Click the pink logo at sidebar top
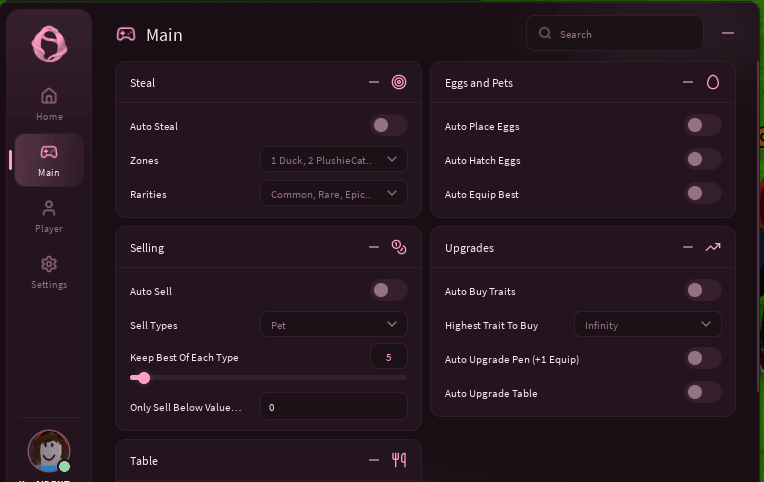Viewport: 764px width, 482px height. click(x=49, y=44)
